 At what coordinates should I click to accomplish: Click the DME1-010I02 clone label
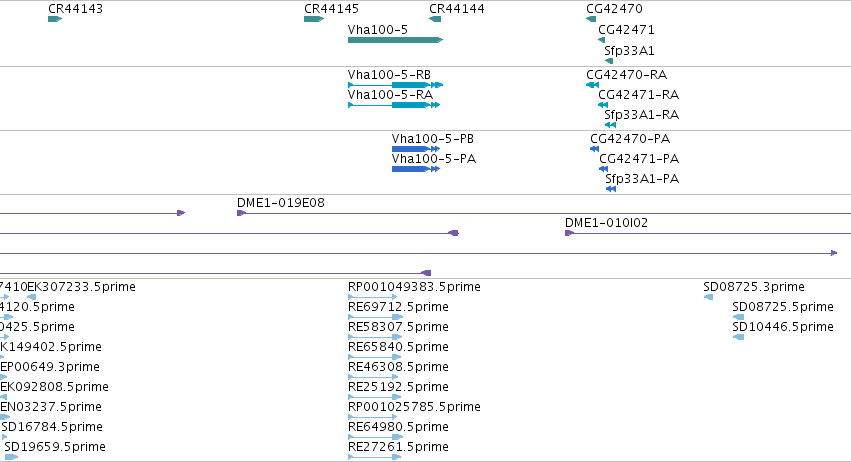pyautogui.click(x=606, y=223)
